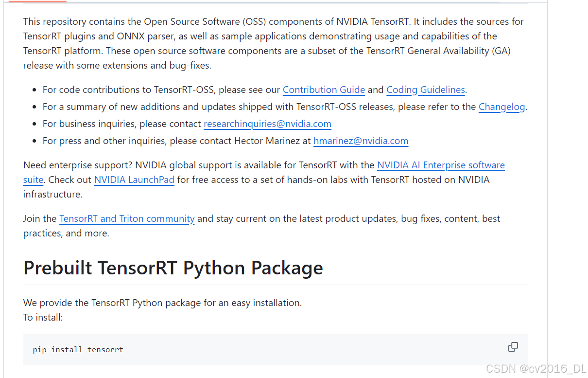
Task: Click the 'We provide the TensorRT Python package' sentence
Action: coord(162,303)
